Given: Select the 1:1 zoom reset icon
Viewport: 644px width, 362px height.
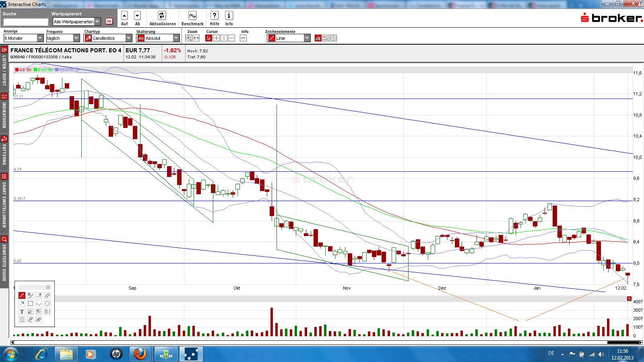Looking at the screenshot, I should pyautogui.click(x=196, y=38).
